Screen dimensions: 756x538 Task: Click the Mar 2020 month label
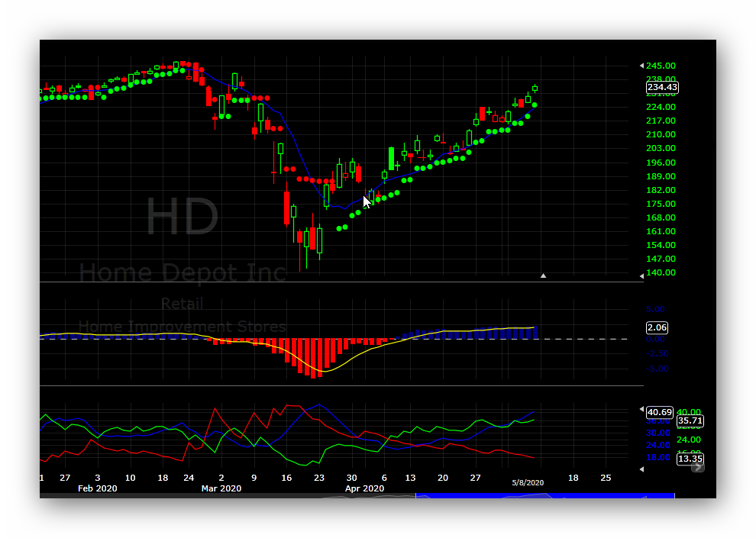point(221,488)
